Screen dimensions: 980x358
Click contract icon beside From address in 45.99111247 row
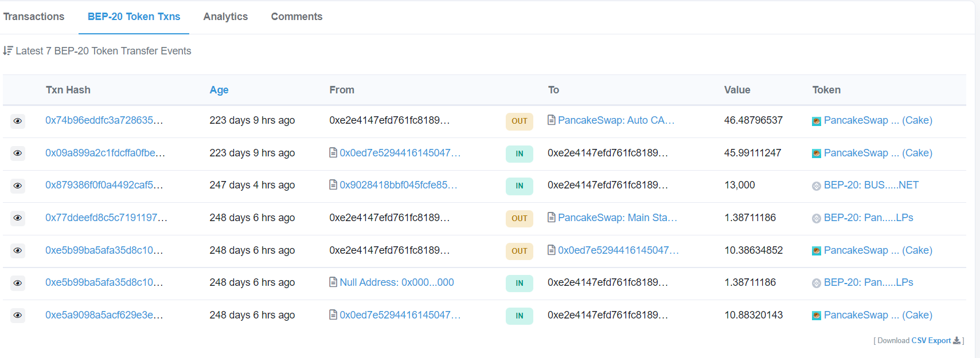click(x=333, y=153)
